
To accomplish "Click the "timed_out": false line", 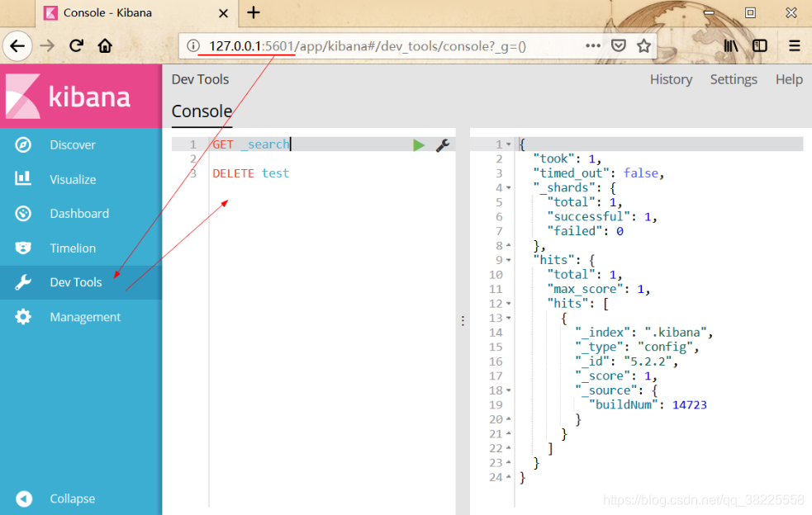I will [599, 173].
